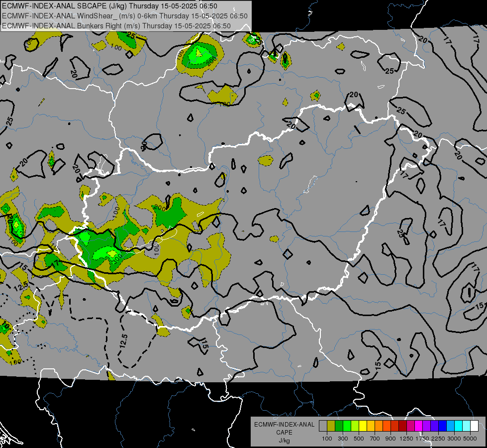This screenshot has width=487, height=448.
Task: Click the magenta legend swatch
Action: 419,426
